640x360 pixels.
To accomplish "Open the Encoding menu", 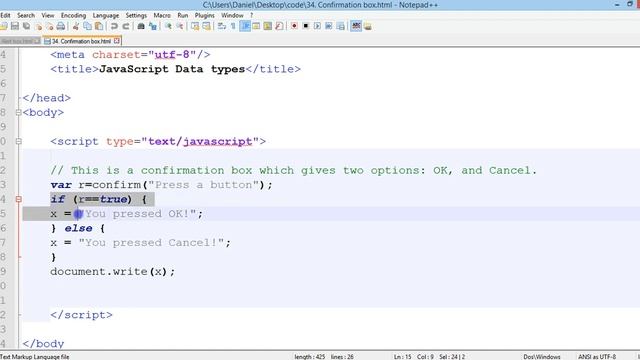I will point(73,15).
